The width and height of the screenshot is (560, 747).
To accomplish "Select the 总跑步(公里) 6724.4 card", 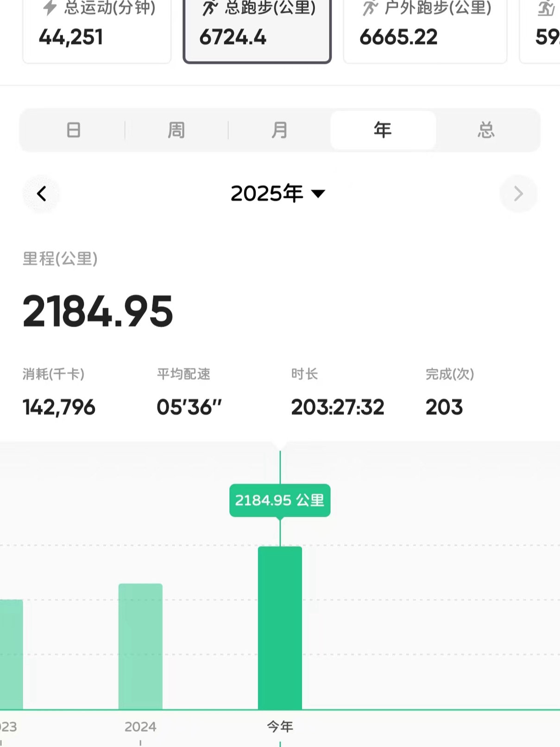I will (257, 31).
